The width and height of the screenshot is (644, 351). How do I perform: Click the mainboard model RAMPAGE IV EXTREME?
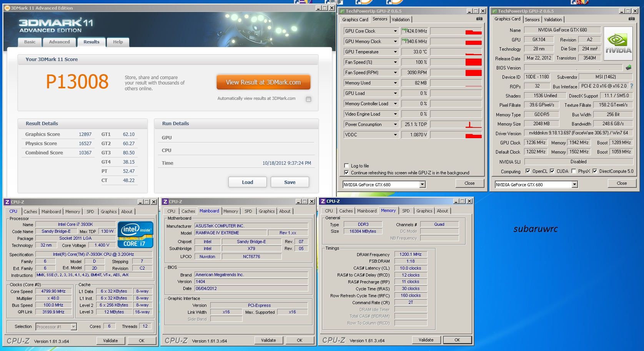click(231, 233)
